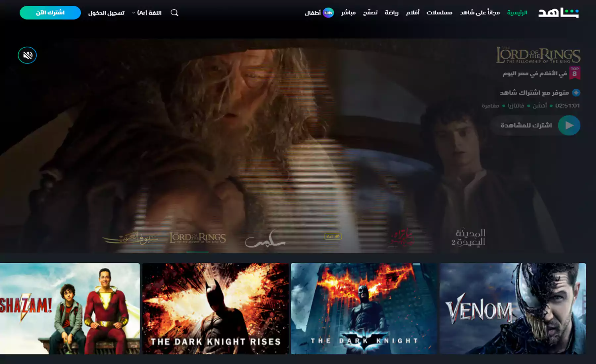
Task: Click the اشترك الآن subscribe button
Action: 50,13
